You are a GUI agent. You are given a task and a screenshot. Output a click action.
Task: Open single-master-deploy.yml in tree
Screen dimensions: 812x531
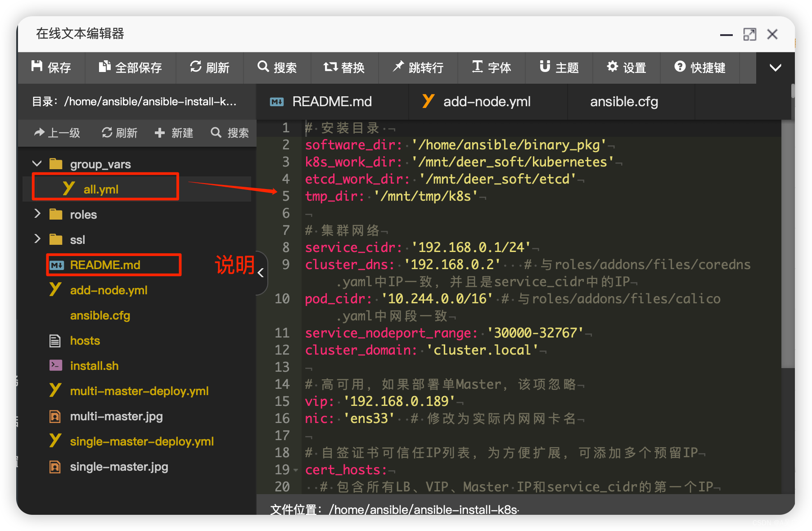(142, 441)
